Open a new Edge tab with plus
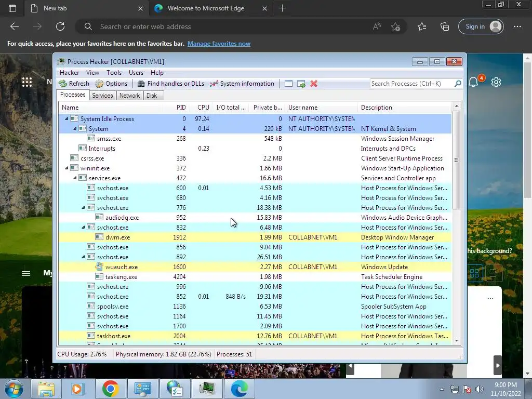Screen dimensions: 532x399 pyautogui.click(x=282, y=8)
